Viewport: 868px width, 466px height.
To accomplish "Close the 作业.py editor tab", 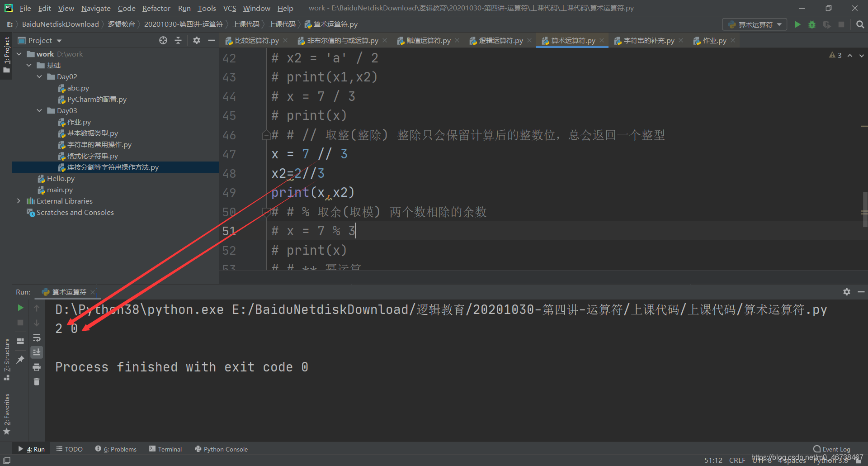I will pyautogui.click(x=733, y=40).
